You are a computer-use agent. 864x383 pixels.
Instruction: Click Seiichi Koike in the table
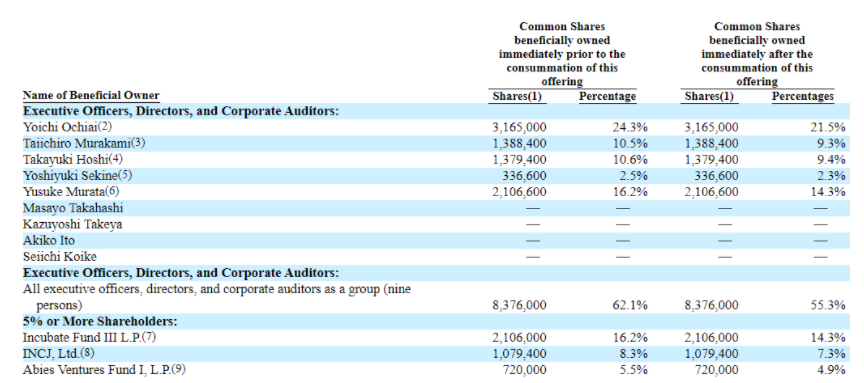(x=60, y=257)
